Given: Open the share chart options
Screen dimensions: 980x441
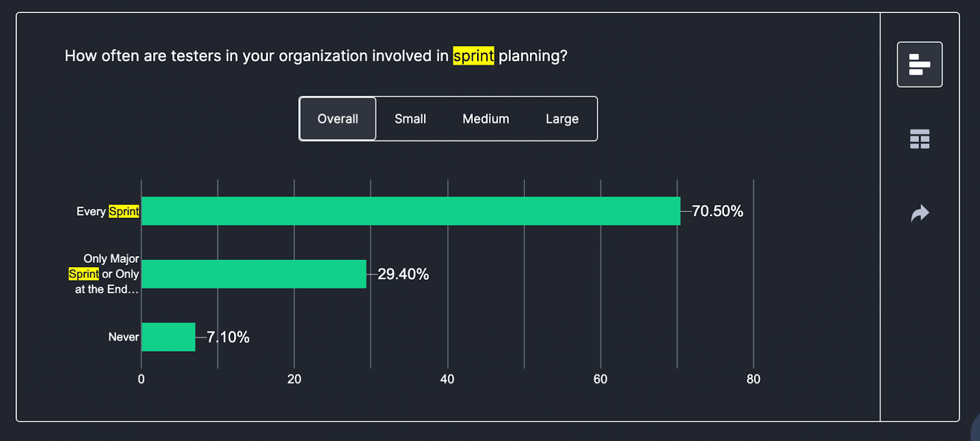Looking at the screenshot, I should (x=919, y=213).
